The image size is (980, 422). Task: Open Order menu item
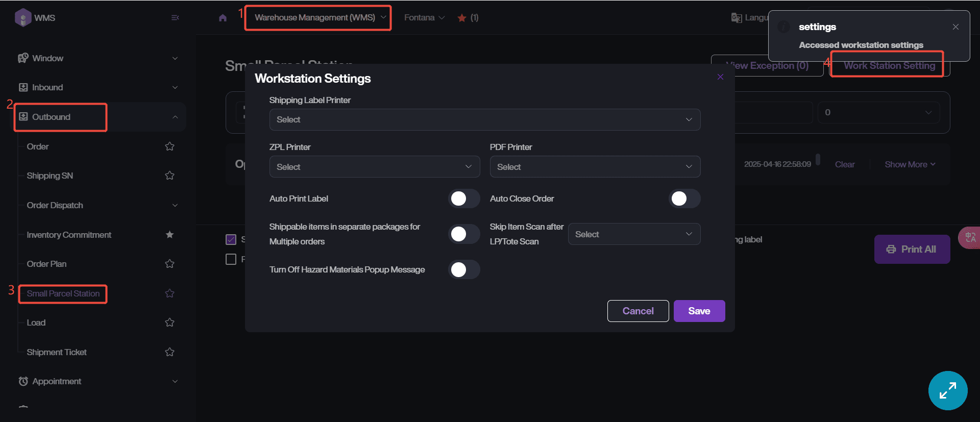point(38,146)
